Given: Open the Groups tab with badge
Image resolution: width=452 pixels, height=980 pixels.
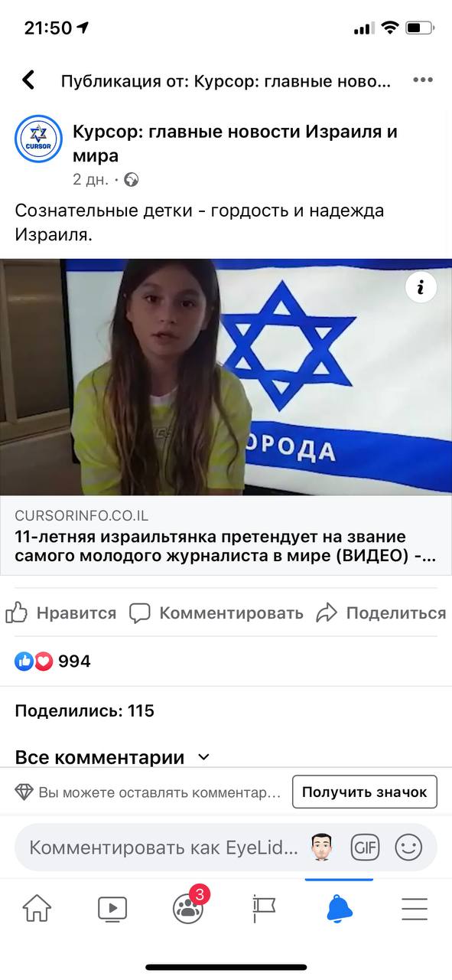Looking at the screenshot, I should 189,906.
